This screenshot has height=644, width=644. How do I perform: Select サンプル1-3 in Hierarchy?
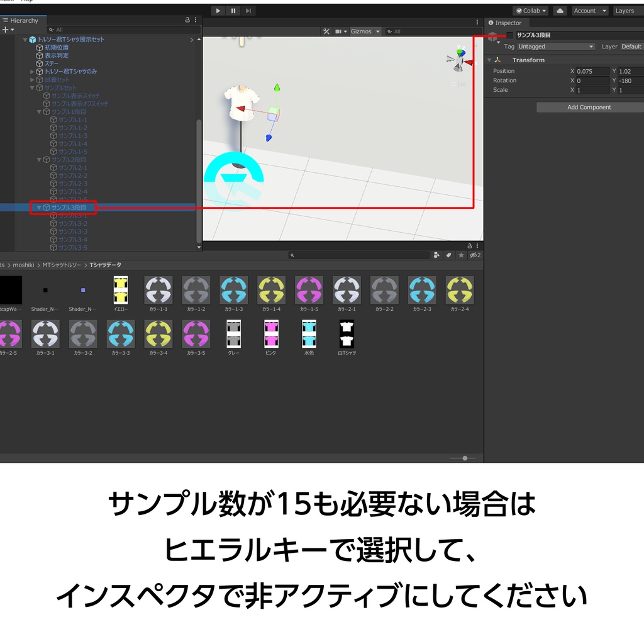click(73, 136)
